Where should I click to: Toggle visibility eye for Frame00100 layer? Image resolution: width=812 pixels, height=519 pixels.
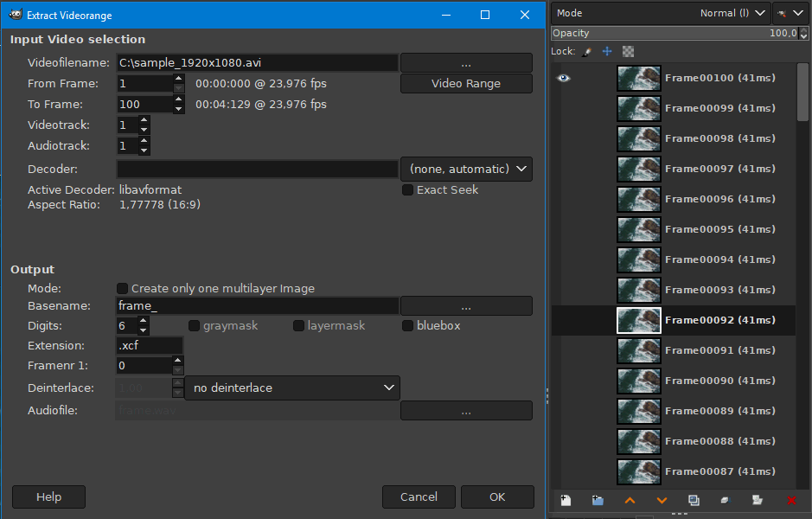click(x=564, y=78)
